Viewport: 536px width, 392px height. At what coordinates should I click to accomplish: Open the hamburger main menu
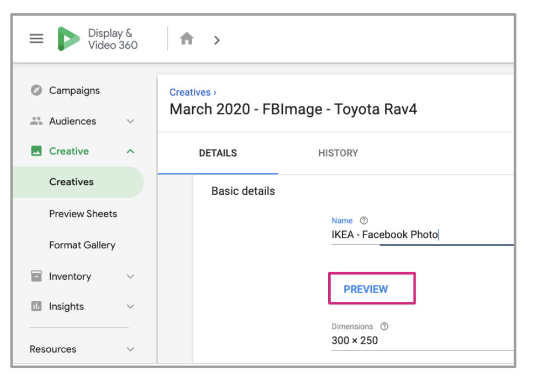click(x=36, y=39)
